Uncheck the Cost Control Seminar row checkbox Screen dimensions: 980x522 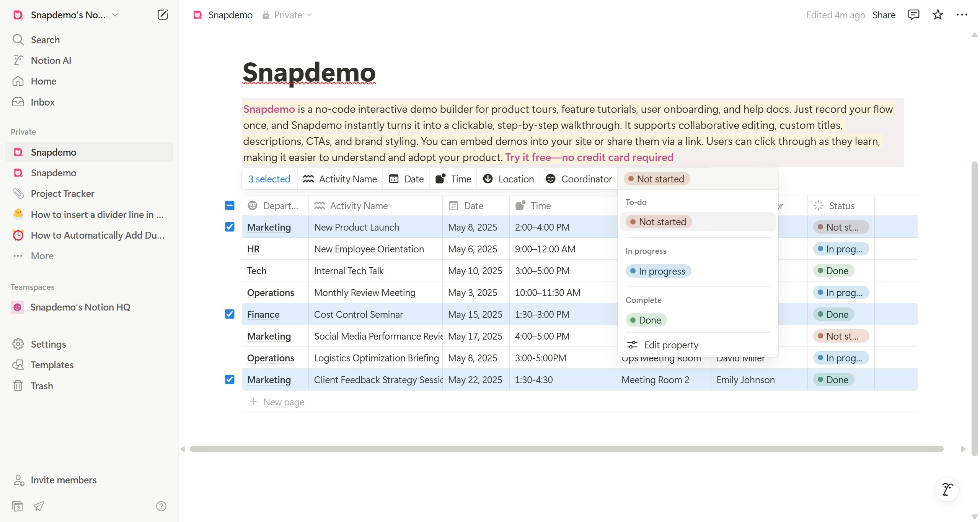(x=230, y=314)
